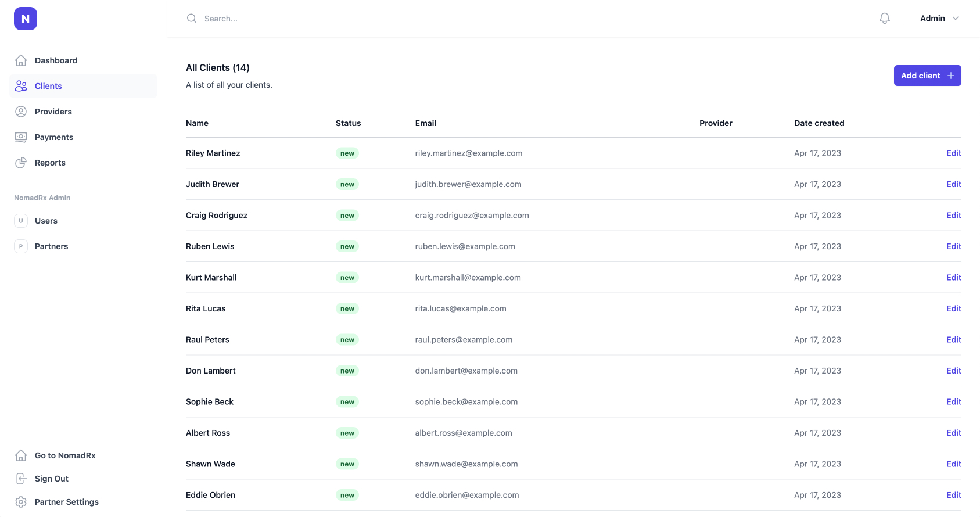Click the Partner Settings gear icon
The image size is (980, 517).
[x=21, y=502]
